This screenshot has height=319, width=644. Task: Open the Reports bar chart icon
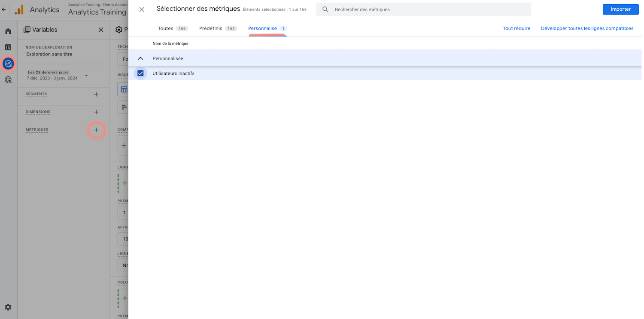click(8, 47)
